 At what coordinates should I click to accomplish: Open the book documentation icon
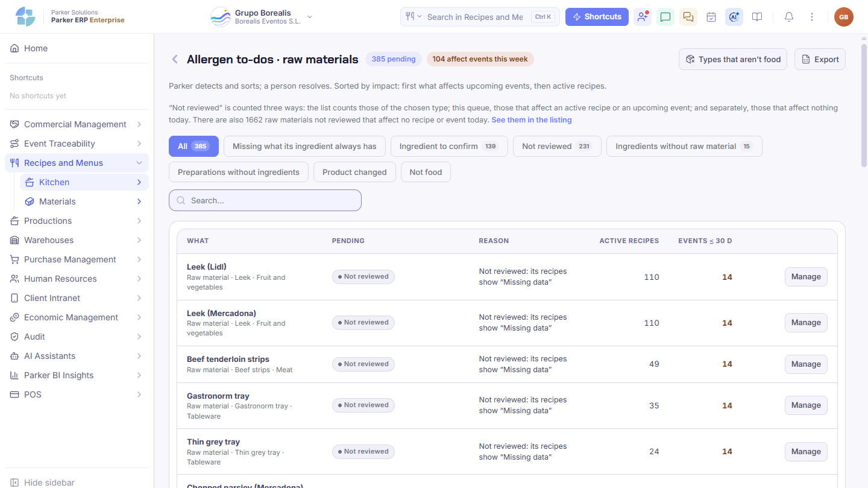[x=757, y=17]
